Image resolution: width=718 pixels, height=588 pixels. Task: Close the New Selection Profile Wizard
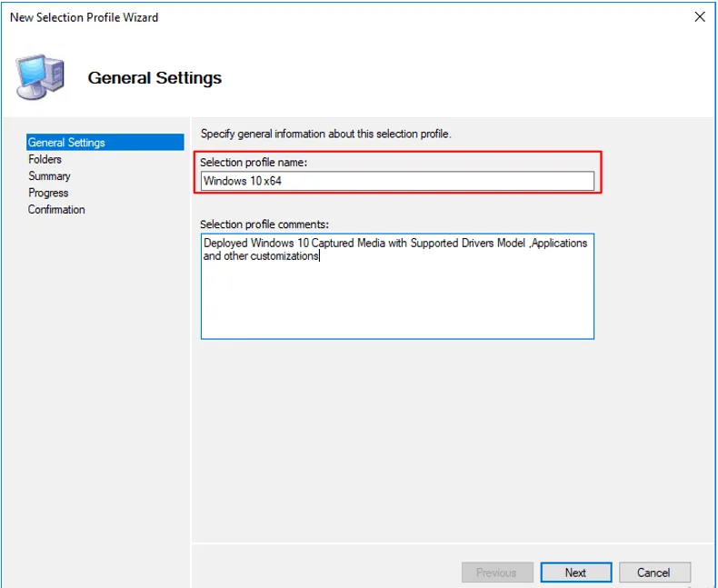coord(700,17)
